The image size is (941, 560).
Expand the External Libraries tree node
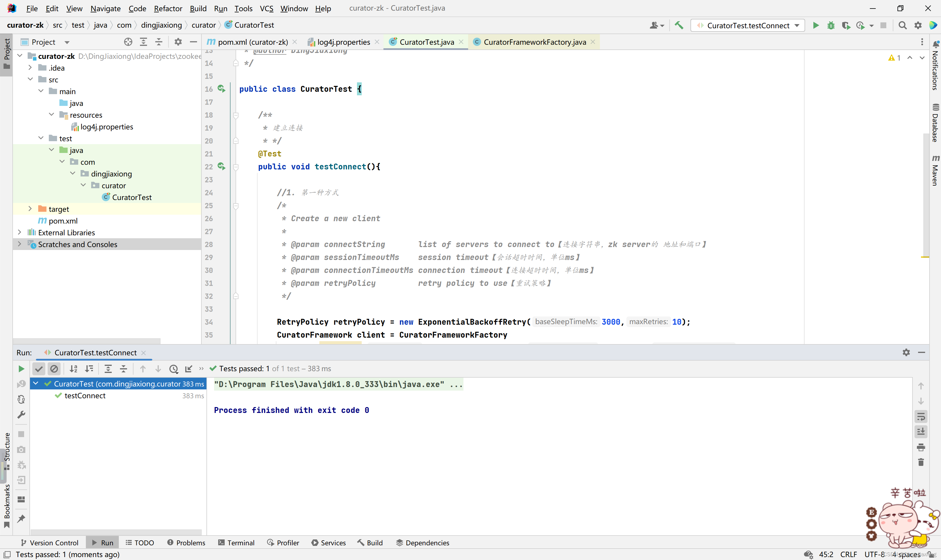pyautogui.click(x=20, y=232)
